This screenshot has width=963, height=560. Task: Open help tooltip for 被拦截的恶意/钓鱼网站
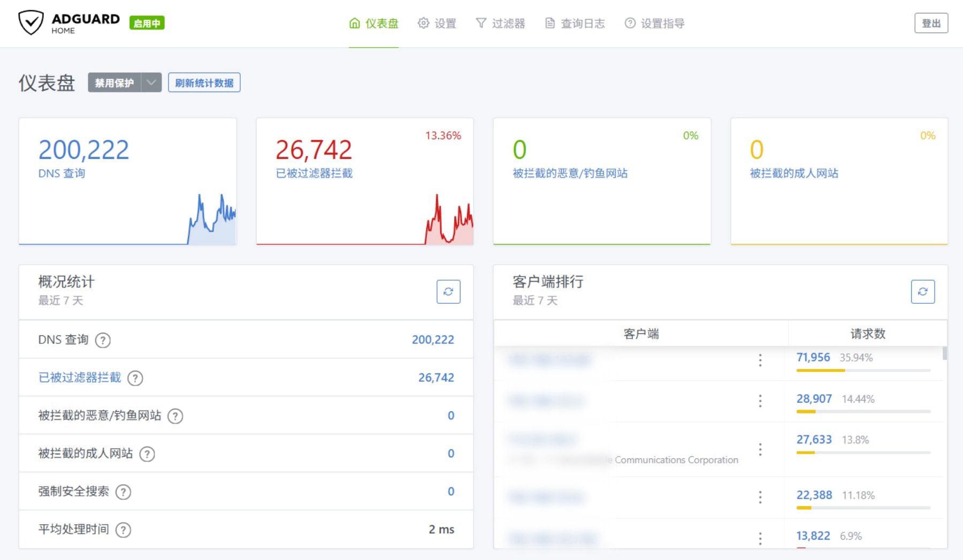click(175, 416)
